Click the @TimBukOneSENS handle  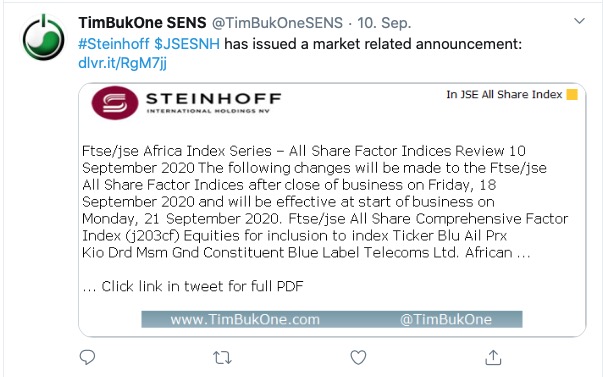[x=277, y=23]
